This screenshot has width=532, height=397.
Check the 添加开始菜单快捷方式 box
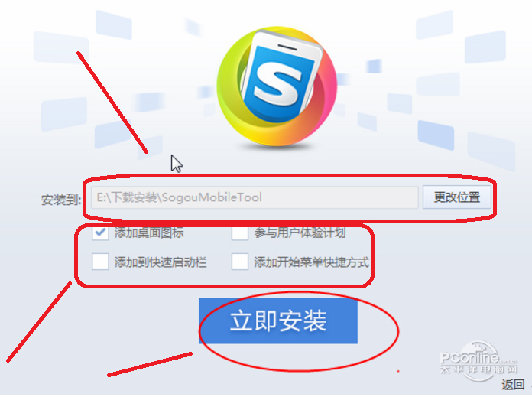[240, 262]
